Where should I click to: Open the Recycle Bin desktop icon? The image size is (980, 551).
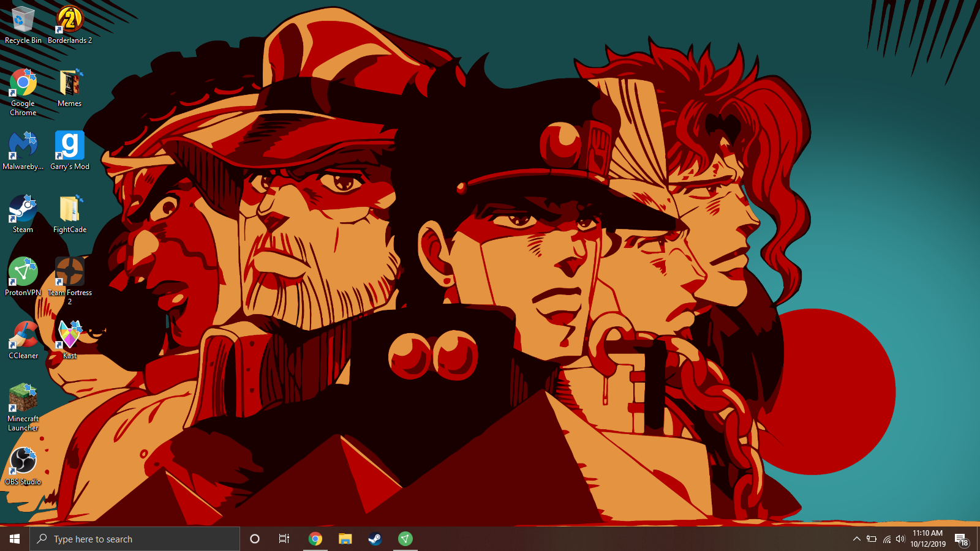click(x=23, y=24)
